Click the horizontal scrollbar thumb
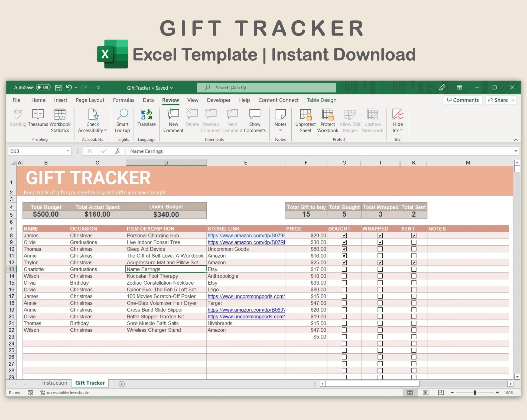Image resolution: width=527 pixels, height=420 pixels. (x=372, y=384)
